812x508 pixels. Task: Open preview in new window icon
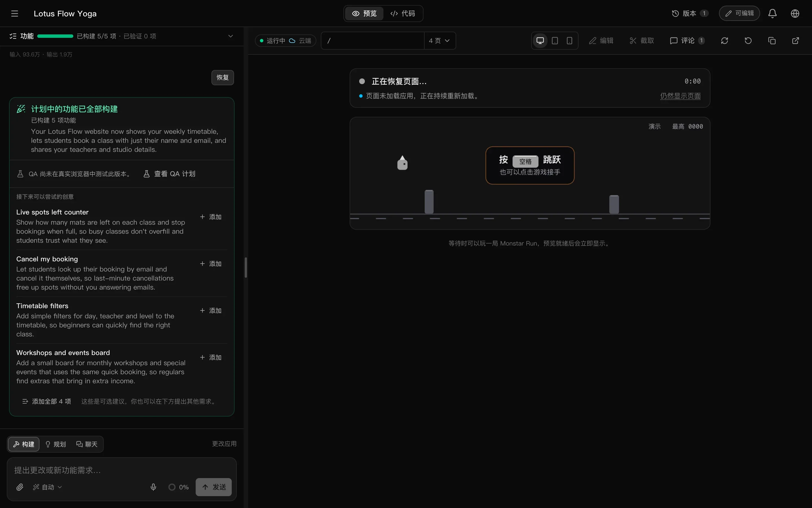pyautogui.click(x=796, y=41)
